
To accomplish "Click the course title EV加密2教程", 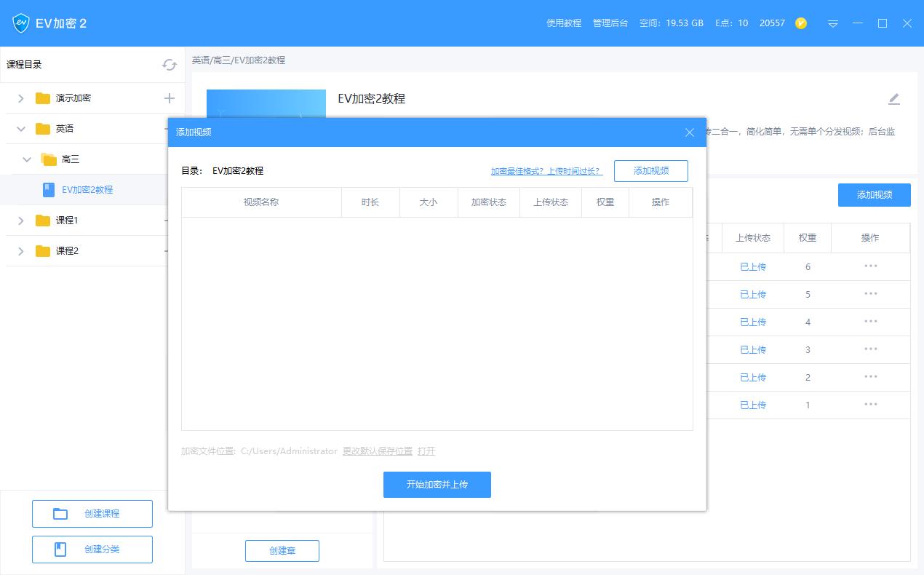I will (x=371, y=99).
